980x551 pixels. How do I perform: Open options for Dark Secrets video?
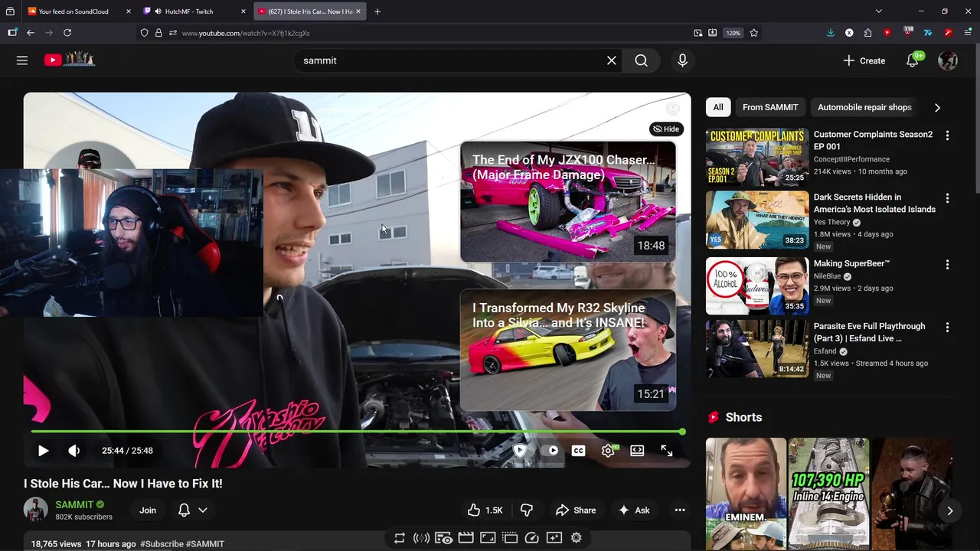tap(947, 198)
